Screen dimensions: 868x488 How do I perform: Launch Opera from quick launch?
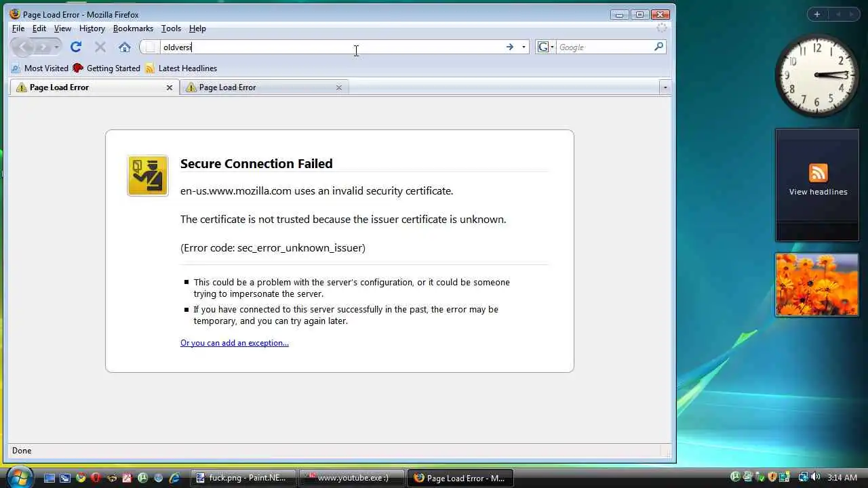click(96, 478)
